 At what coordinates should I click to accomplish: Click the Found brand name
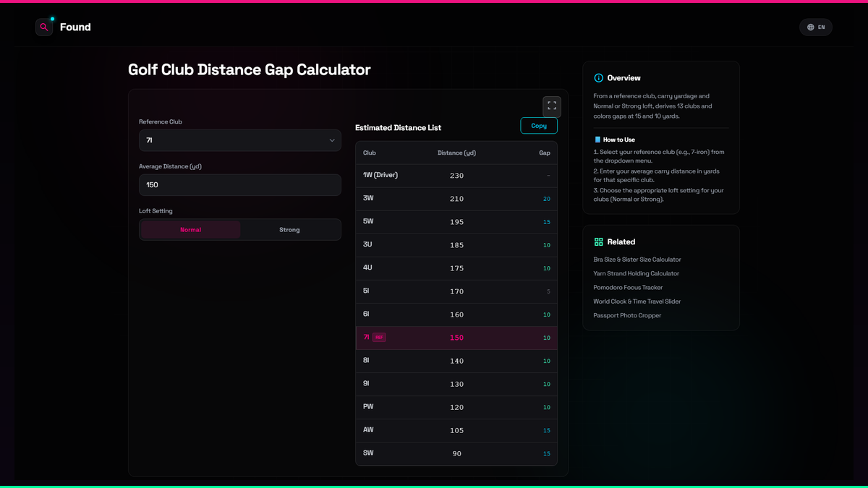(75, 27)
